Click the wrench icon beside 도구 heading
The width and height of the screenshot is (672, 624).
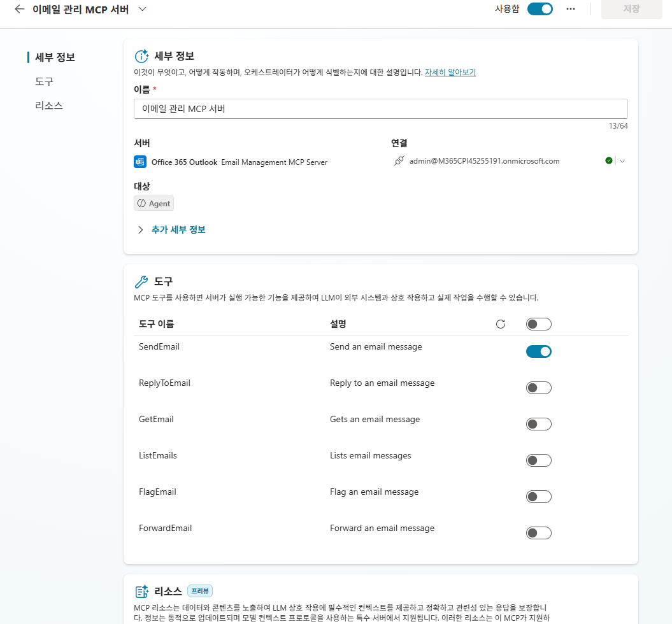click(141, 281)
